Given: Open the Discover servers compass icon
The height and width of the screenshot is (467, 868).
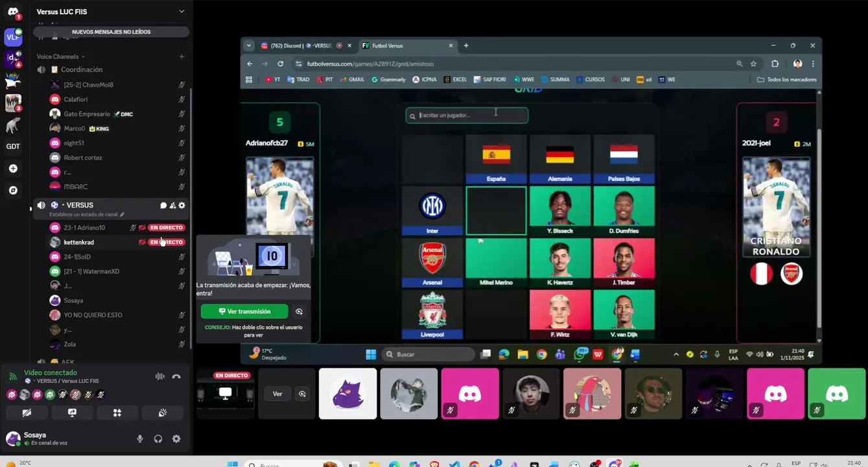Looking at the screenshot, I should pos(13,191).
